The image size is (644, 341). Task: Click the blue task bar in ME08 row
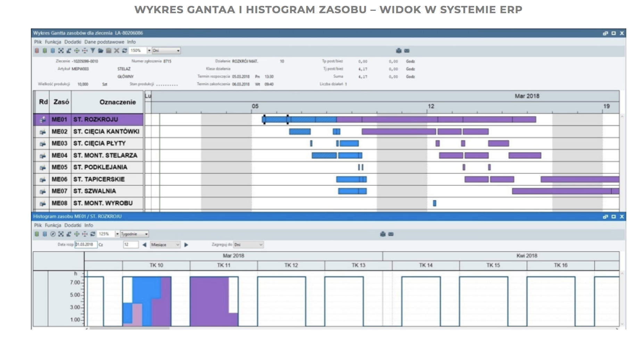click(x=435, y=203)
